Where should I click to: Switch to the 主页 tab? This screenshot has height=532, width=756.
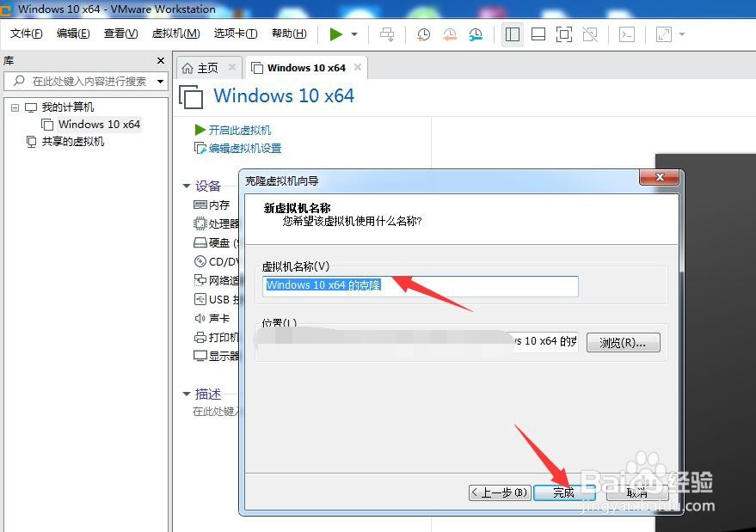click(208, 66)
